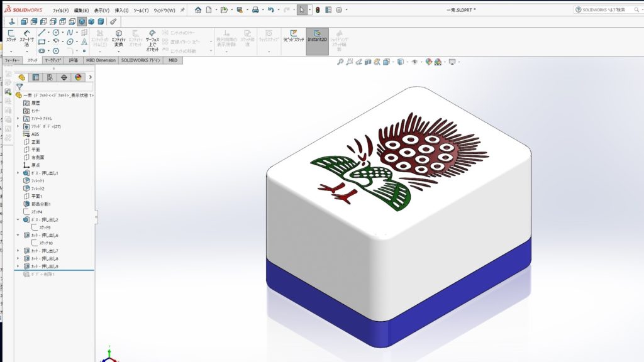Open the Convert Entities tool

118,38
